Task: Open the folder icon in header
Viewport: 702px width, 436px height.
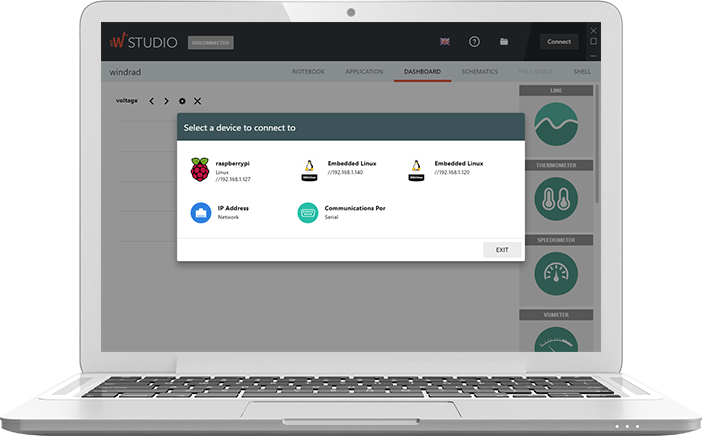Action: pos(504,42)
